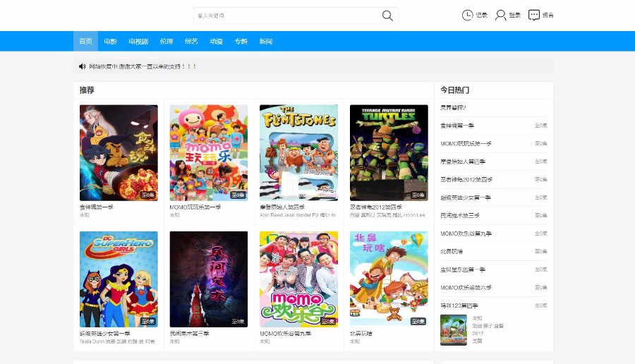Viewport: 635px width, 364px height.
Task: Click the DC Super Hero Girls poster
Action: [119, 279]
